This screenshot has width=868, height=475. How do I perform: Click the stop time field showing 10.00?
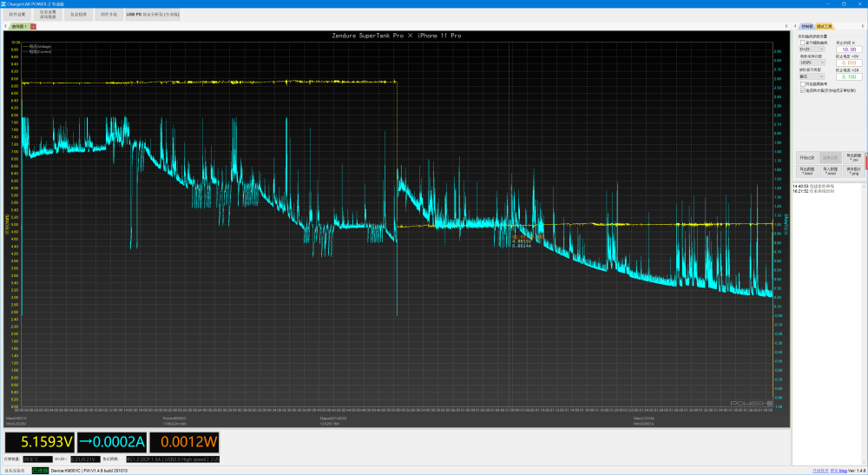coord(849,49)
